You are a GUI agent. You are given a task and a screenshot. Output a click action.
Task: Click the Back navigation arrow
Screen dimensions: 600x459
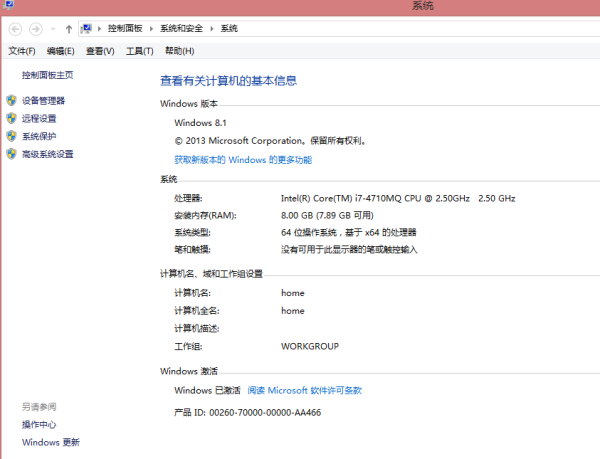tap(15, 29)
